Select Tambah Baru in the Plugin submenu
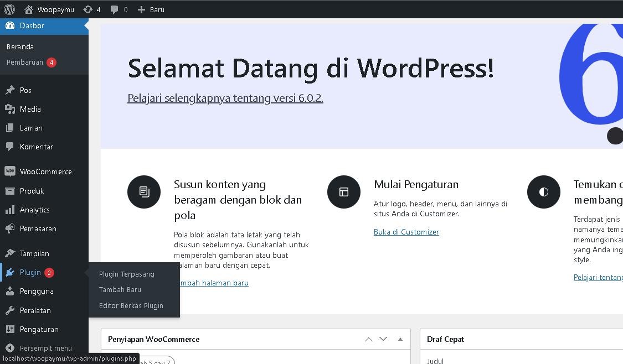Image resolution: width=623 pixels, height=364 pixels. click(x=120, y=290)
